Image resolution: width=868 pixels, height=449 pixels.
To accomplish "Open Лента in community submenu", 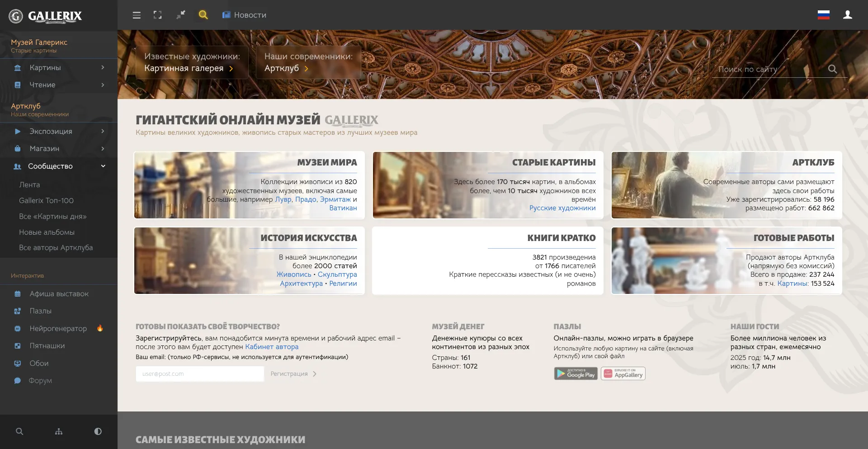I will pyautogui.click(x=29, y=184).
